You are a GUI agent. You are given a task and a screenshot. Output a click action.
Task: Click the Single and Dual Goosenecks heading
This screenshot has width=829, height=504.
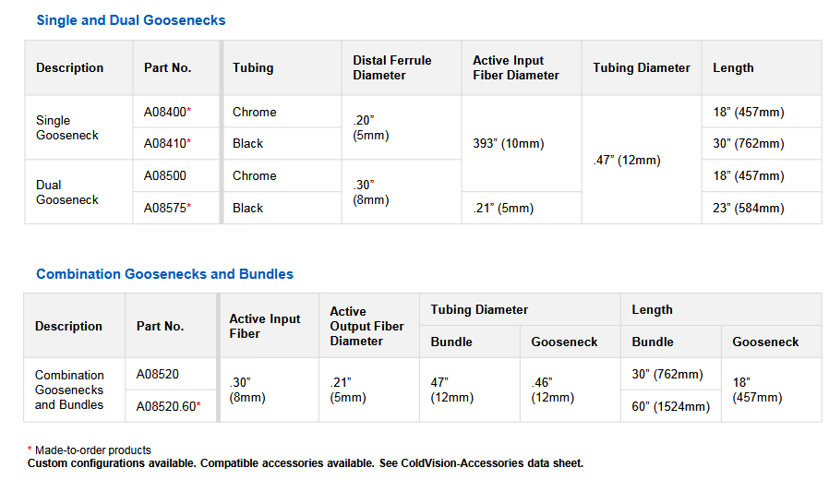pyautogui.click(x=130, y=20)
